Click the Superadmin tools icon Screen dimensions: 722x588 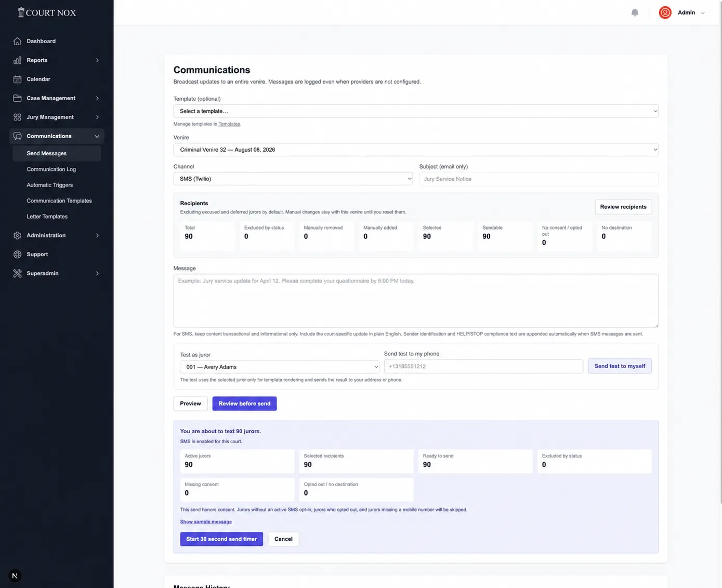pos(17,273)
